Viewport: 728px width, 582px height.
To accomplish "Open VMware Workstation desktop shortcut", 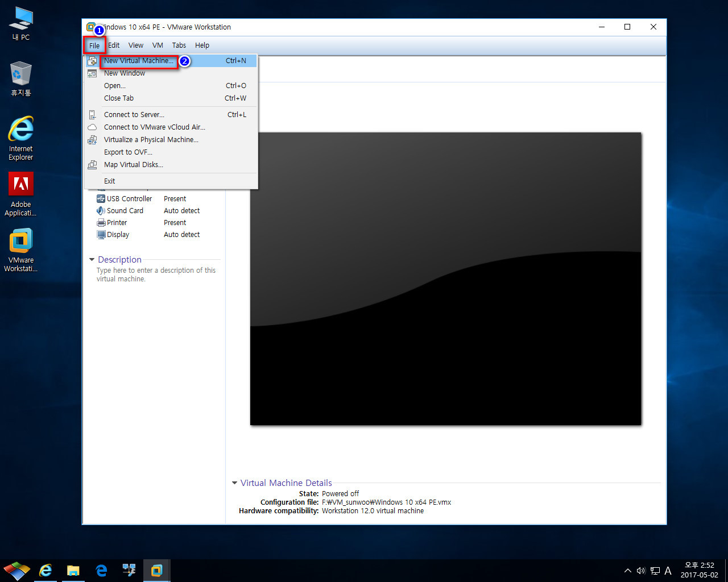I will (x=21, y=251).
